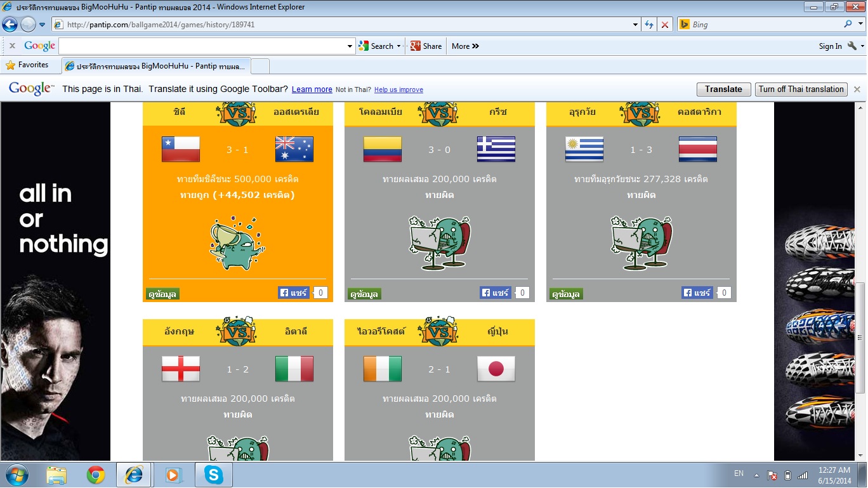Click the Internet Explorer taskbar icon
The width and height of the screenshot is (868, 488).
(x=135, y=475)
